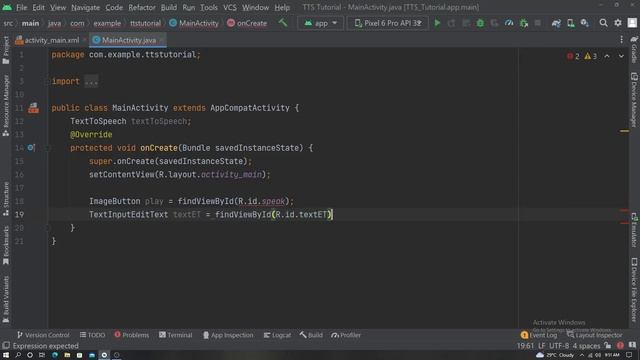Open the Version Control tool window
The width and height of the screenshot is (640, 360).
pos(43,335)
